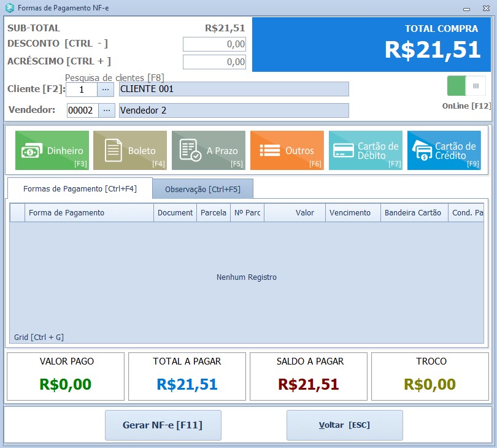Select the Dinheiro cash payment icon
The width and height of the screenshot is (497, 448).
point(31,150)
